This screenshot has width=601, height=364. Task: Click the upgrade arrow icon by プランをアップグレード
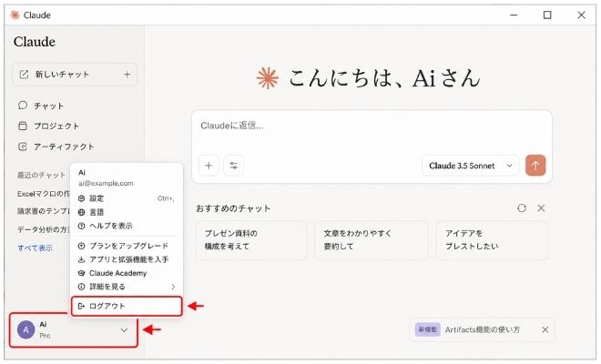click(81, 246)
